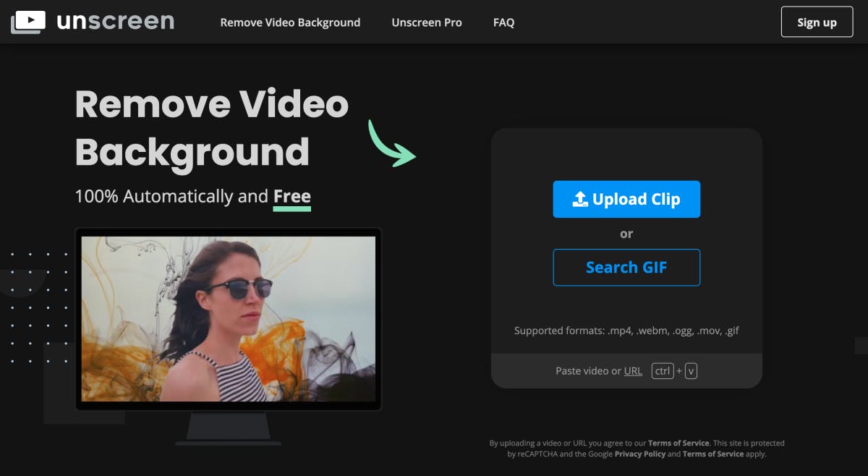Click the demo video of woman in sunglasses
Image resolution: width=868 pixels, height=476 pixels.
(229, 318)
